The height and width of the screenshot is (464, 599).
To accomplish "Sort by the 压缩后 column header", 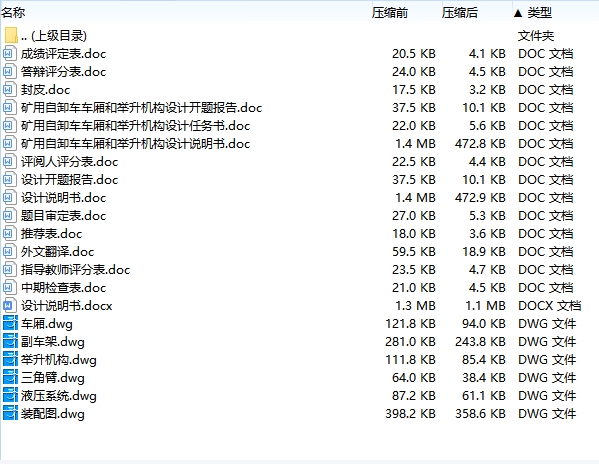I will [460, 13].
